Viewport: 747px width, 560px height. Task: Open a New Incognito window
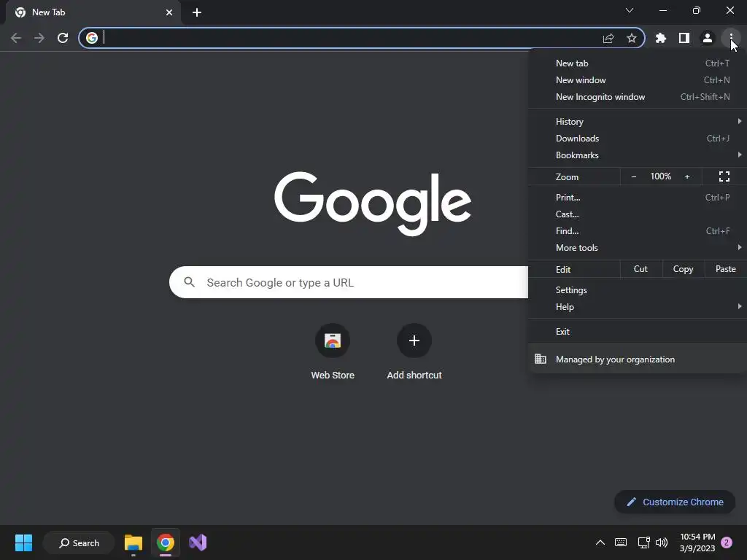point(638,97)
